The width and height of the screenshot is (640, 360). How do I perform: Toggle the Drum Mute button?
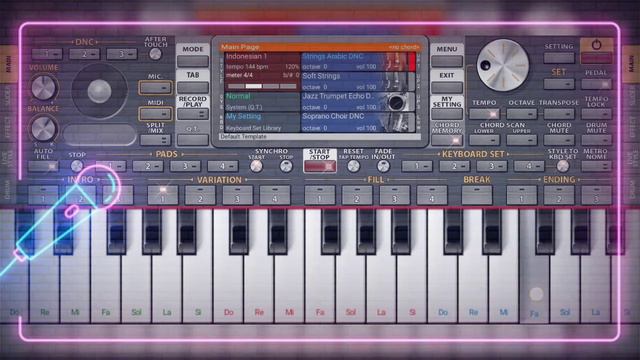596,140
